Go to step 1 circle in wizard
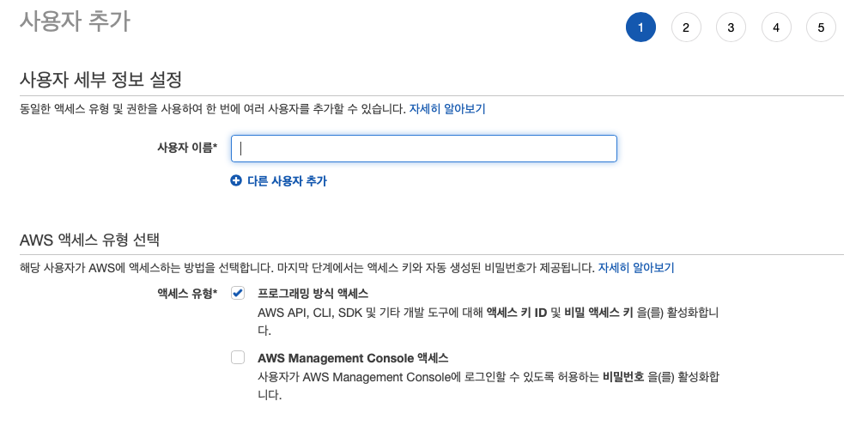868x438 pixels. (x=640, y=27)
